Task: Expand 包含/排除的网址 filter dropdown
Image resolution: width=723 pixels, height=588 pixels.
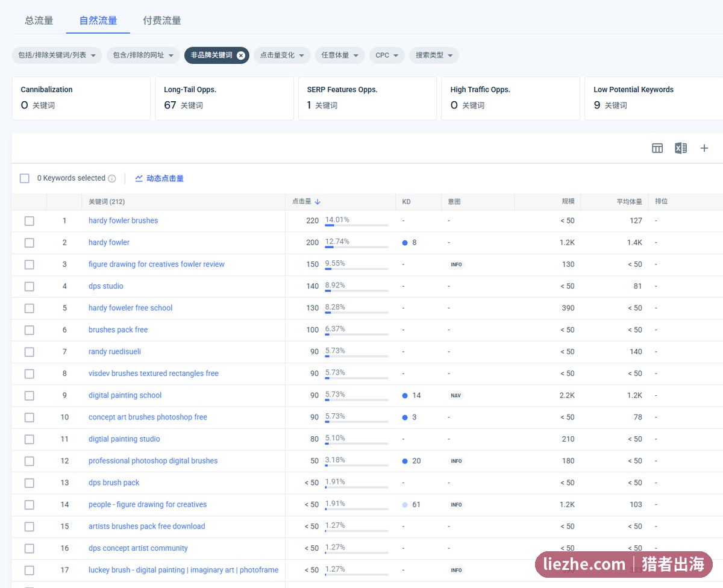Action: [x=143, y=55]
